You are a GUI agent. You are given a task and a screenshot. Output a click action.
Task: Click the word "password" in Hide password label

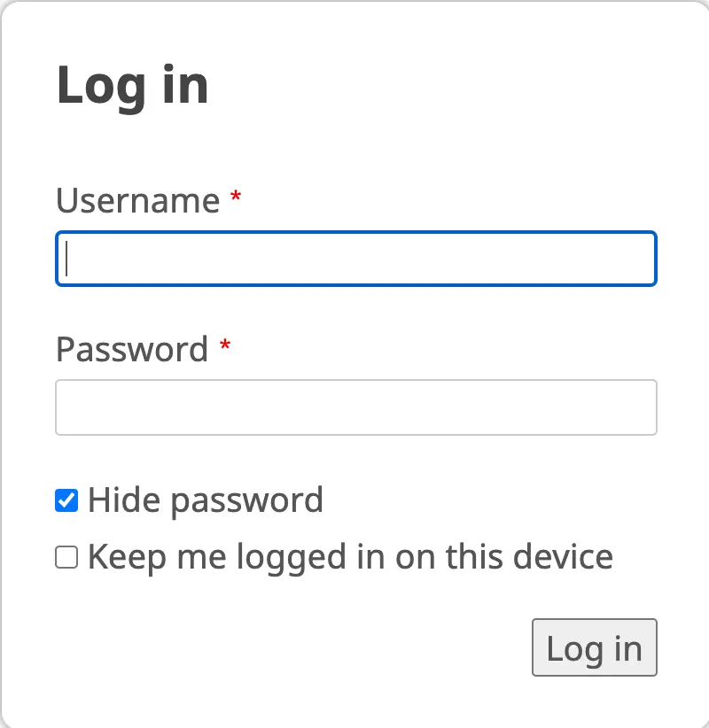(x=245, y=501)
